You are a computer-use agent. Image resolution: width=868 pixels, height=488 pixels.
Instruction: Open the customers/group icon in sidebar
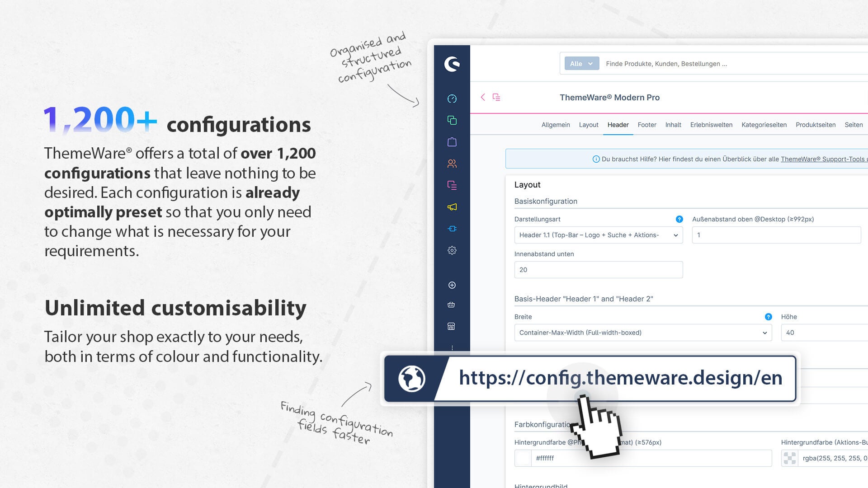tap(451, 163)
